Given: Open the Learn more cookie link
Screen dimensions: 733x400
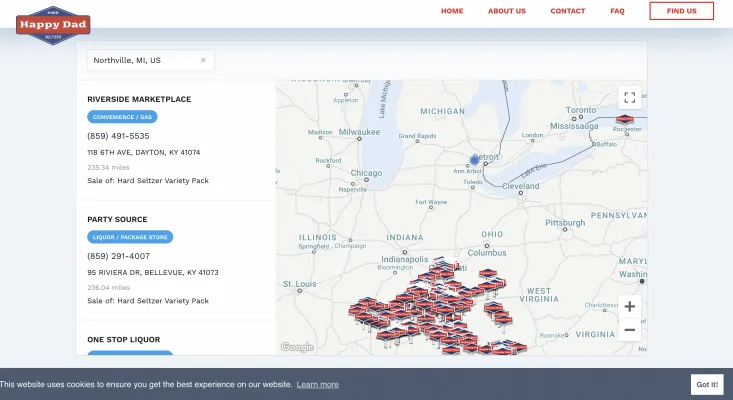Looking at the screenshot, I should 317,385.
